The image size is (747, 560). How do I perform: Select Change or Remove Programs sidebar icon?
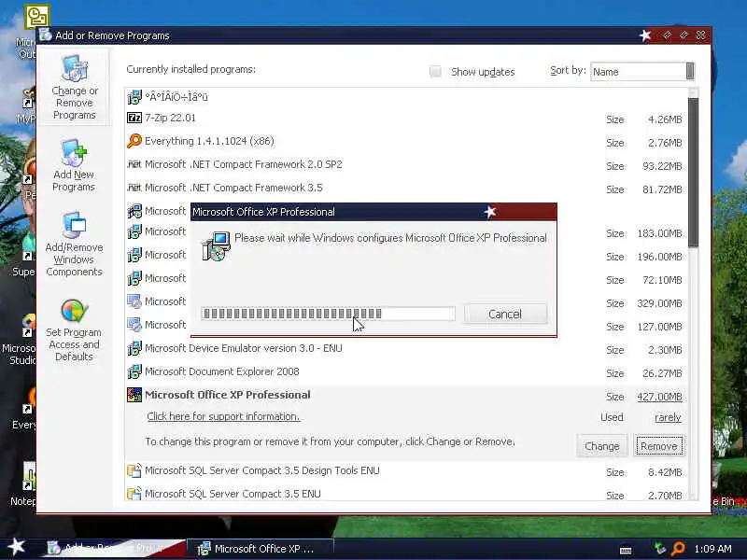pyautogui.click(x=74, y=88)
